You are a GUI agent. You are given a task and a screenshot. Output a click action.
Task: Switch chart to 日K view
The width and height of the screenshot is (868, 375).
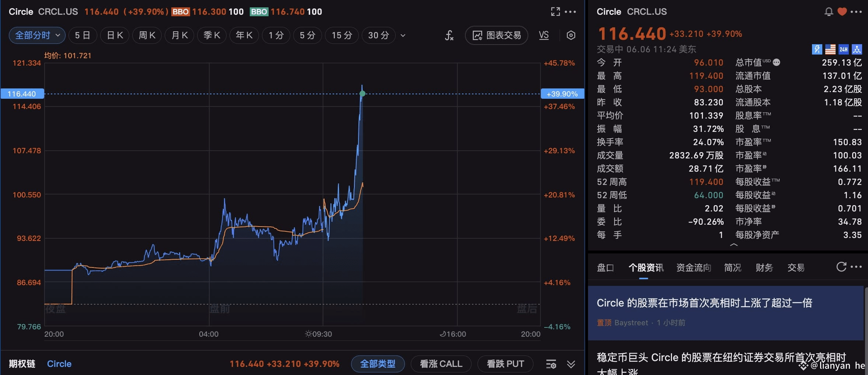[115, 35]
